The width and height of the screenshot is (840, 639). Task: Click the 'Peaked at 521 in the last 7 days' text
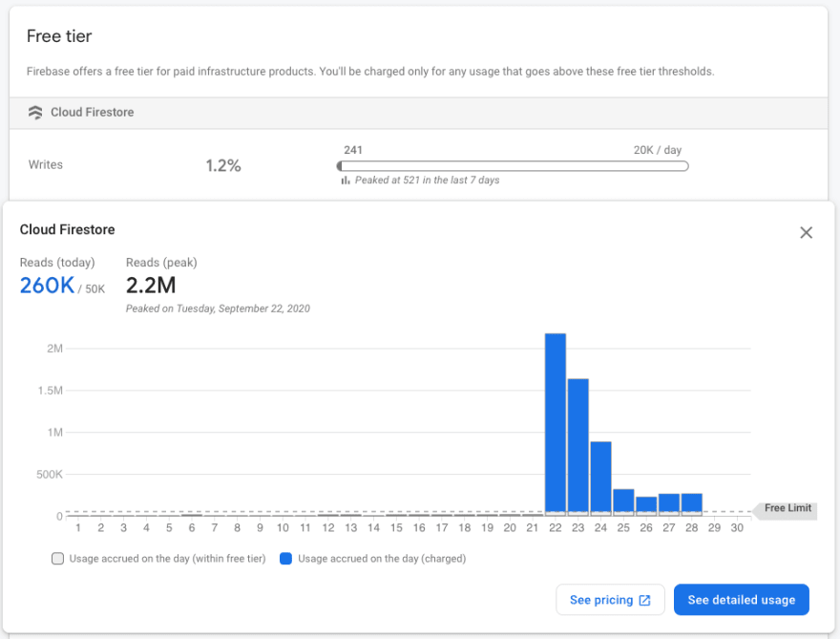click(x=427, y=181)
